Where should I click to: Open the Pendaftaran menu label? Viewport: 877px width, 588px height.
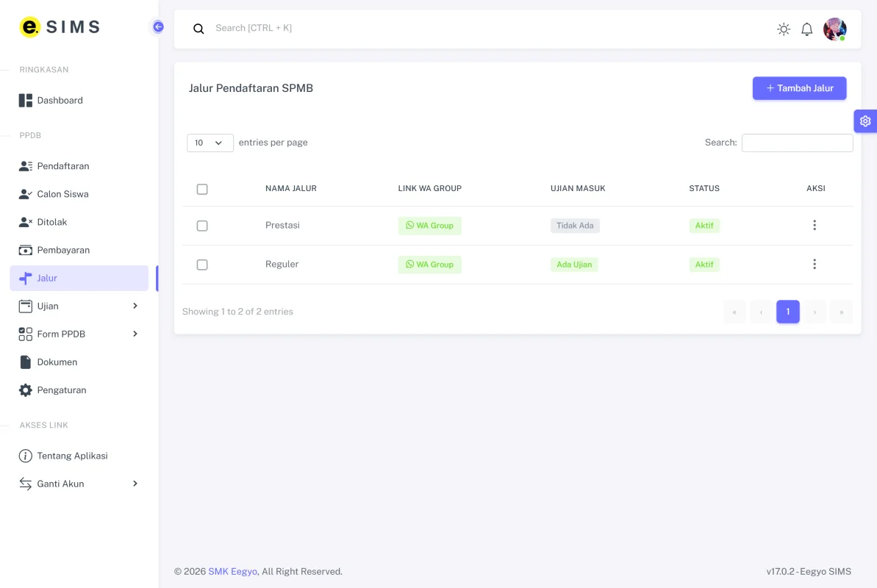pyautogui.click(x=63, y=166)
